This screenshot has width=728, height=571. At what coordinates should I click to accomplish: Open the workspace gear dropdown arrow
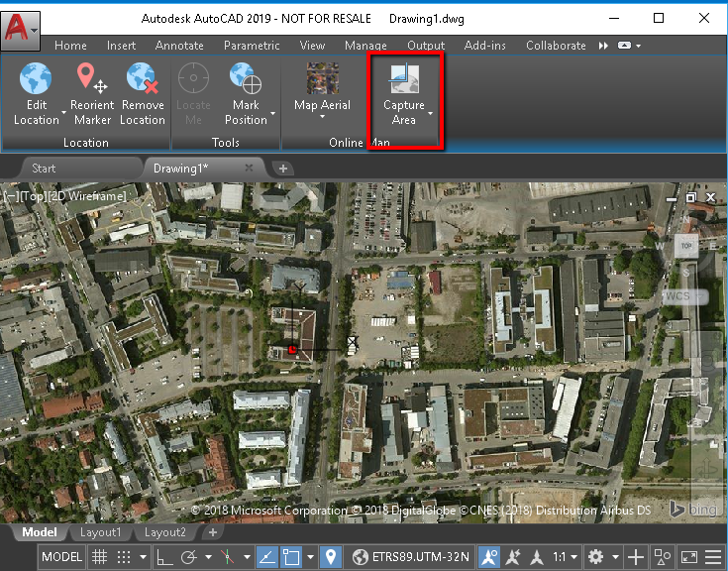pyautogui.click(x=615, y=556)
